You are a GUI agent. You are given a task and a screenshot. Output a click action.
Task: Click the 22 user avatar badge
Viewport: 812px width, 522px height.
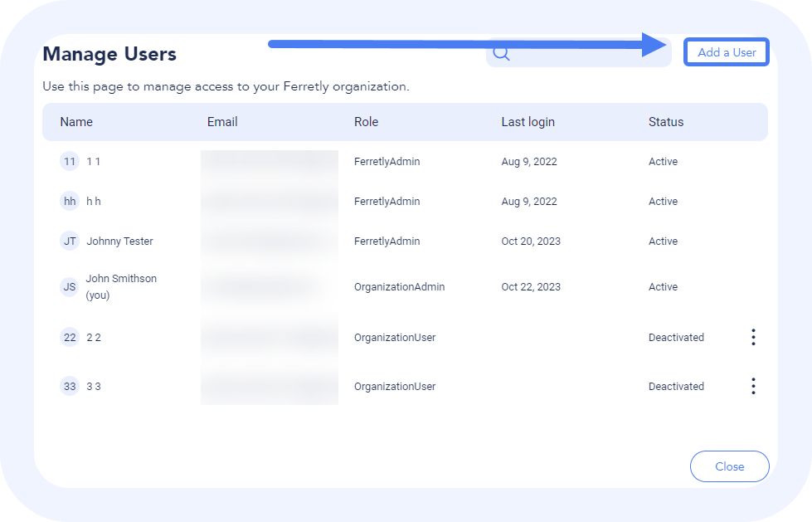pos(70,338)
